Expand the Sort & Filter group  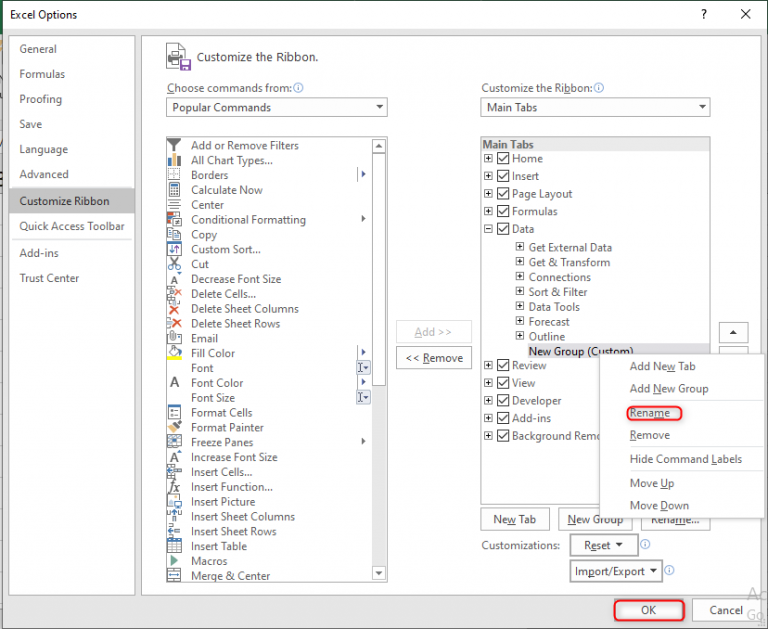[520, 291]
